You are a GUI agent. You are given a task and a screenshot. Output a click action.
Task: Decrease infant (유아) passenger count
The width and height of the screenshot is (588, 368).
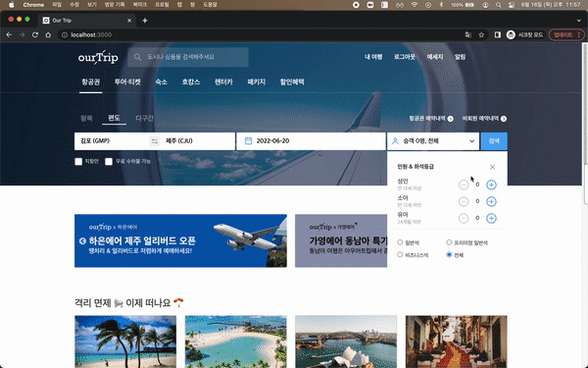[x=464, y=218]
